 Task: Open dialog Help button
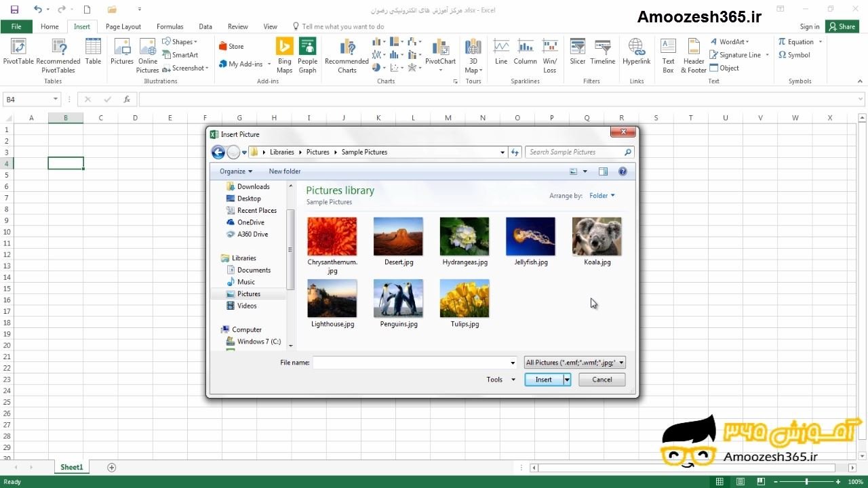coord(623,171)
